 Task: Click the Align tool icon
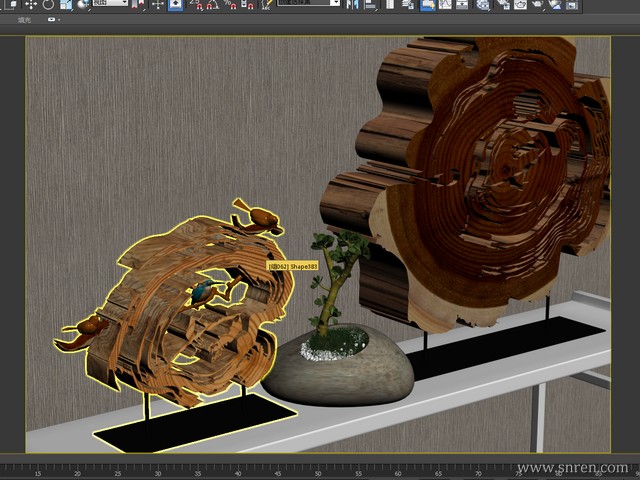[370, 4]
